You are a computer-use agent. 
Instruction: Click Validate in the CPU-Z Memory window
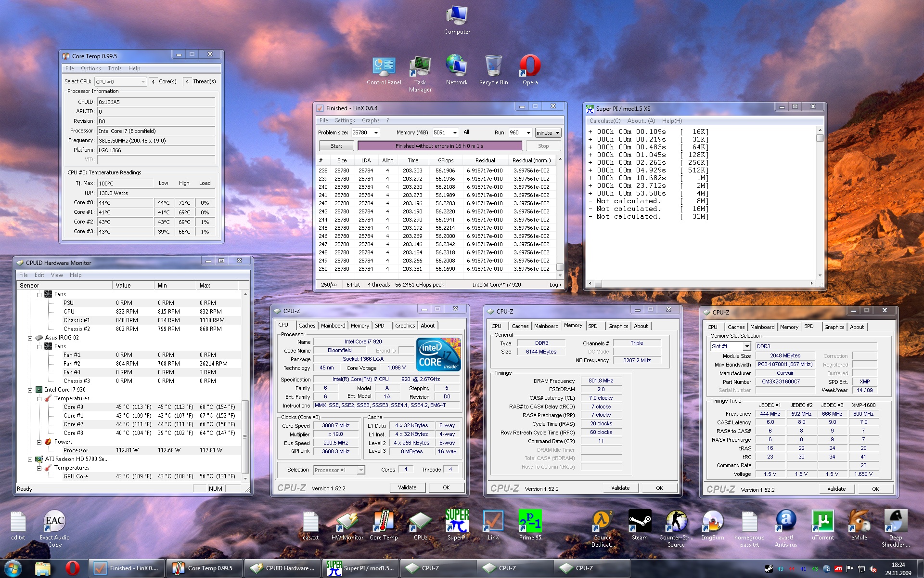point(620,488)
